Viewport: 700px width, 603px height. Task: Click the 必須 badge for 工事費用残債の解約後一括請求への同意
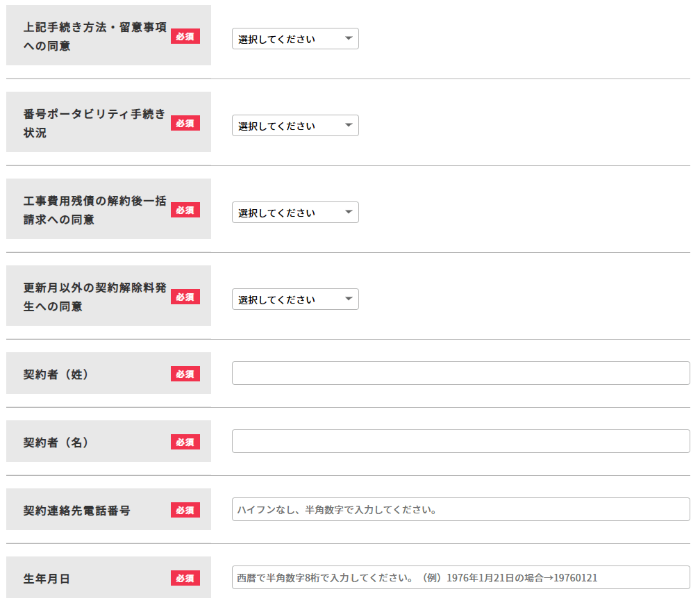(185, 210)
